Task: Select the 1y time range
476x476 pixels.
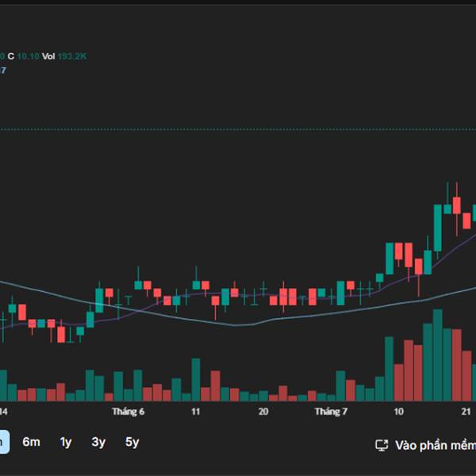Action: click(66, 443)
